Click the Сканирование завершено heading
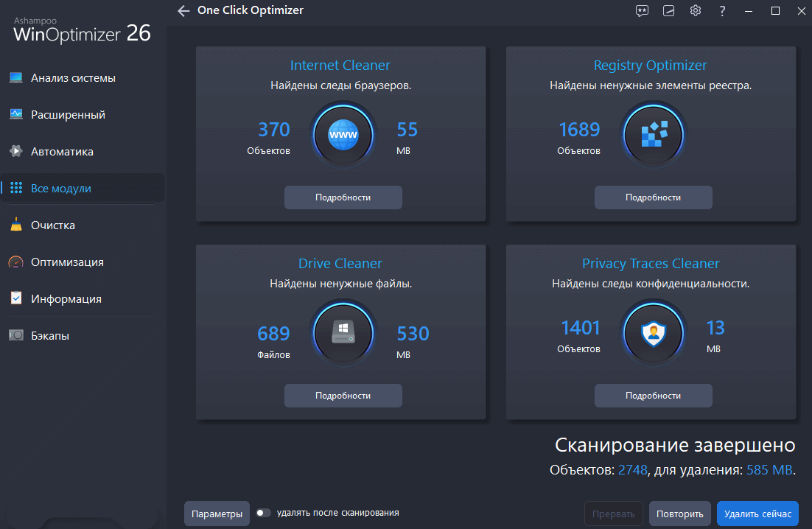This screenshot has height=529, width=812. pyautogui.click(x=675, y=445)
